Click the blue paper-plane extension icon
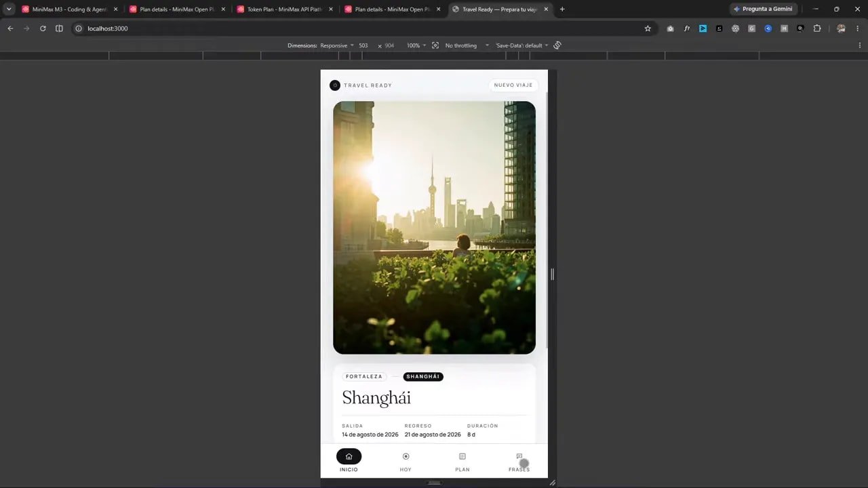This screenshot has width=868, height=488. point(703,28)
